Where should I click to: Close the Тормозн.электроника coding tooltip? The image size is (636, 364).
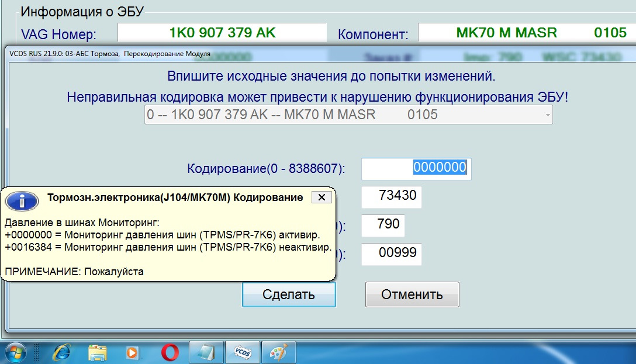[x=322, y=197]
